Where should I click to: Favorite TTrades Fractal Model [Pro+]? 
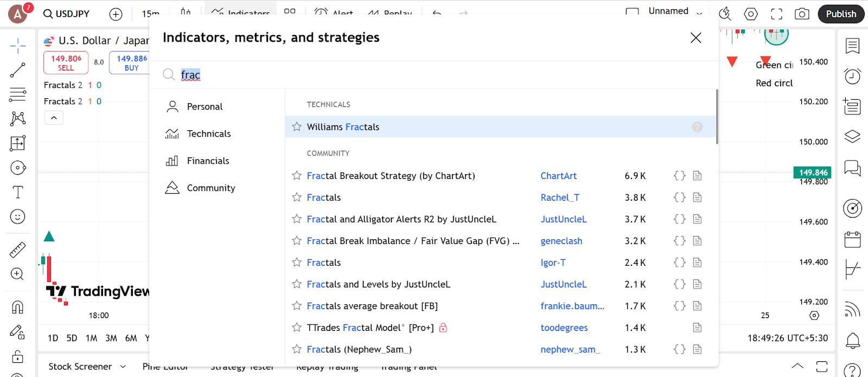coord(297,327)
